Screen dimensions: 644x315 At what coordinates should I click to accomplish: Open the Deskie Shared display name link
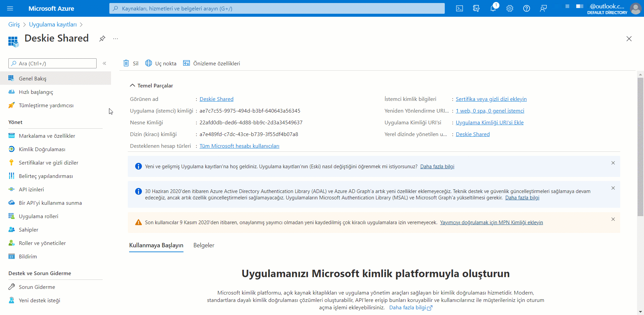point(217,99)
